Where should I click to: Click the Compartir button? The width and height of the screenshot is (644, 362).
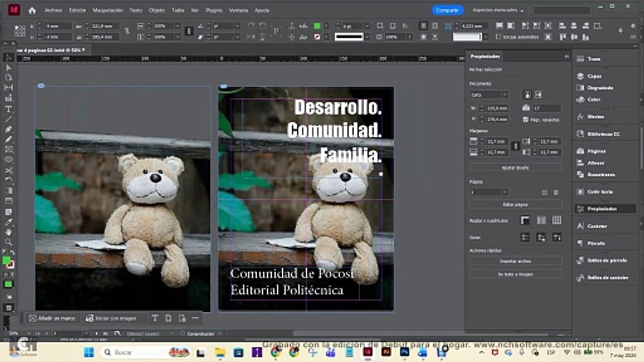pyautogui.click(x=447, y=10)
